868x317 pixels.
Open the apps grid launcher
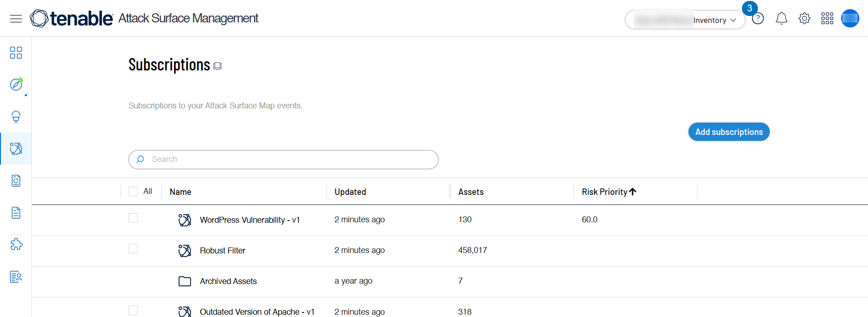click(x=827, y=18)
